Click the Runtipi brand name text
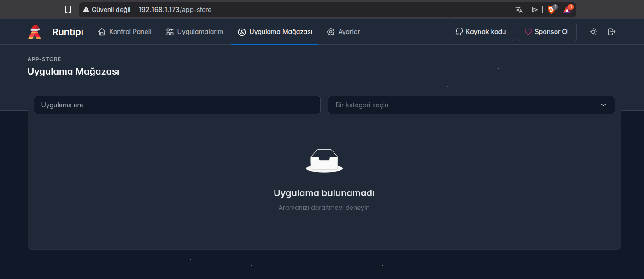 (68, 32)
